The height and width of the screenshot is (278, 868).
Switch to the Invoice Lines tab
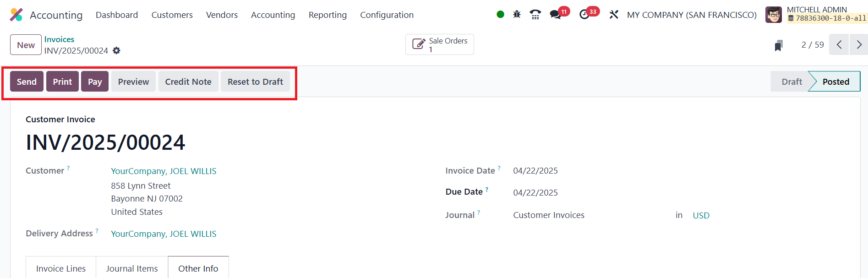point(61,268)
